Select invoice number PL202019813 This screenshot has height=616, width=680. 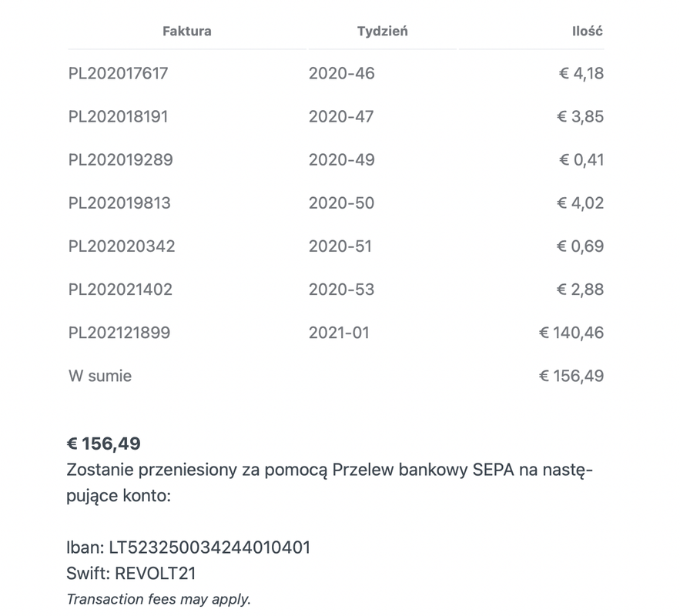click(119, 203)
